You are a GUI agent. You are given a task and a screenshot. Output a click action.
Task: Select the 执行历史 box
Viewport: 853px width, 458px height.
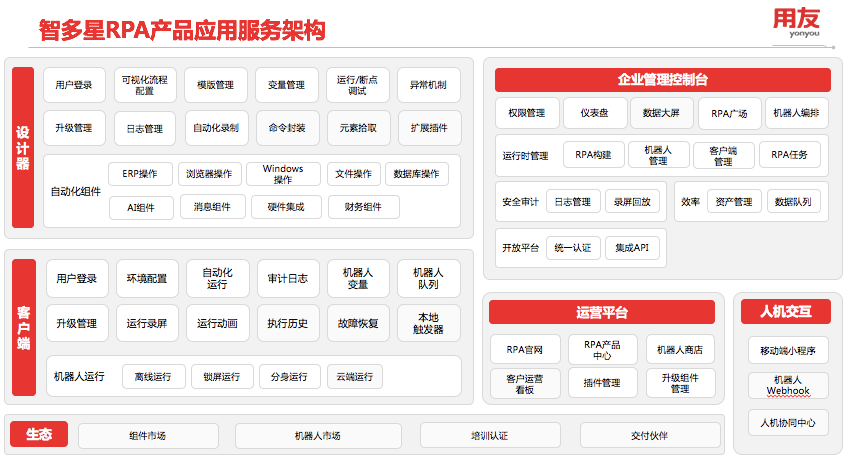pos(288,324)
